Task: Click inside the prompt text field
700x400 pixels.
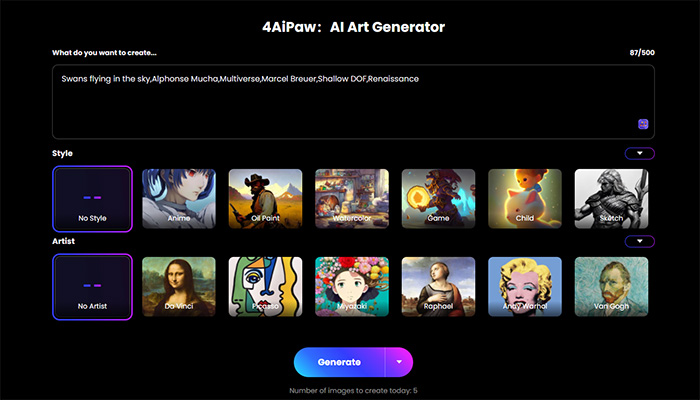Action: click(x=353, y=102)
